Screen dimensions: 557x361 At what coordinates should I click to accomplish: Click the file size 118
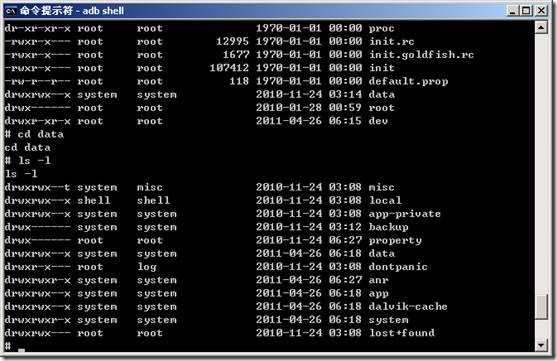tap(239, 81)
